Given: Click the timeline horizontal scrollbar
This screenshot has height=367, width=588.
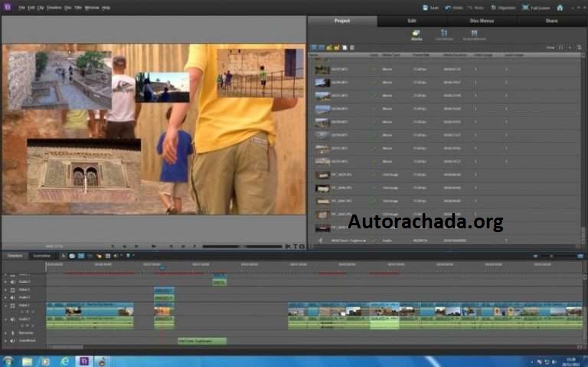Looking at the screenshot, I should [x=67, y=347].
